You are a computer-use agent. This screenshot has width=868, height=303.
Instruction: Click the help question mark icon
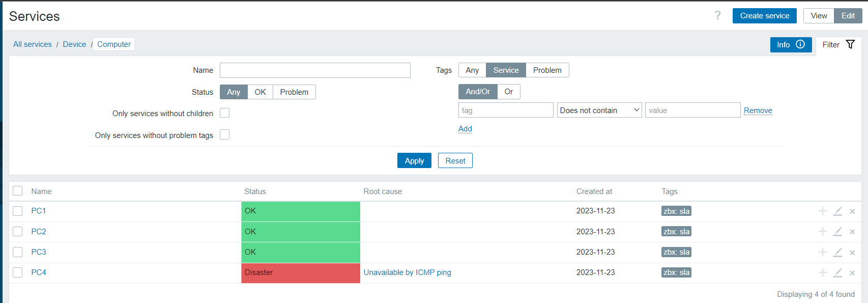pyautogui.click(x=717, y=15)
